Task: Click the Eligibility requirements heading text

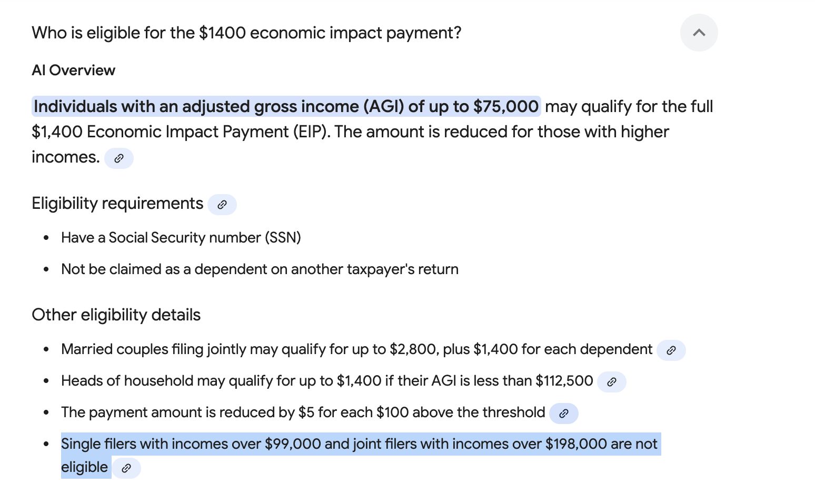Action: tap(117, 204)
